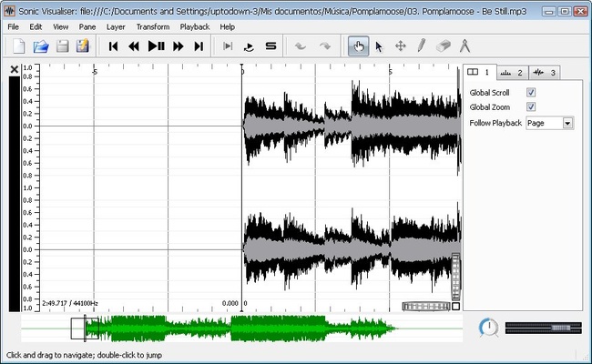Adjust the output volume level slider

point(543,328)
